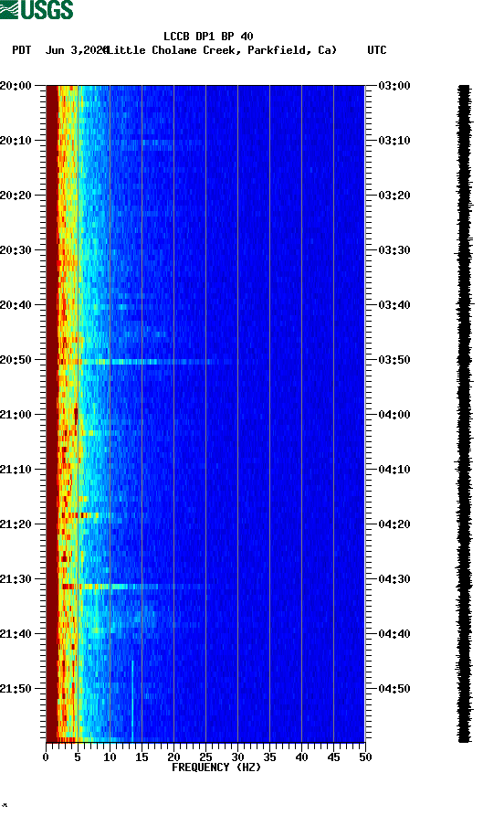Click the '03:10' UTC time label
The height and width of the screenshot is (815, 504).
(394, 141)
